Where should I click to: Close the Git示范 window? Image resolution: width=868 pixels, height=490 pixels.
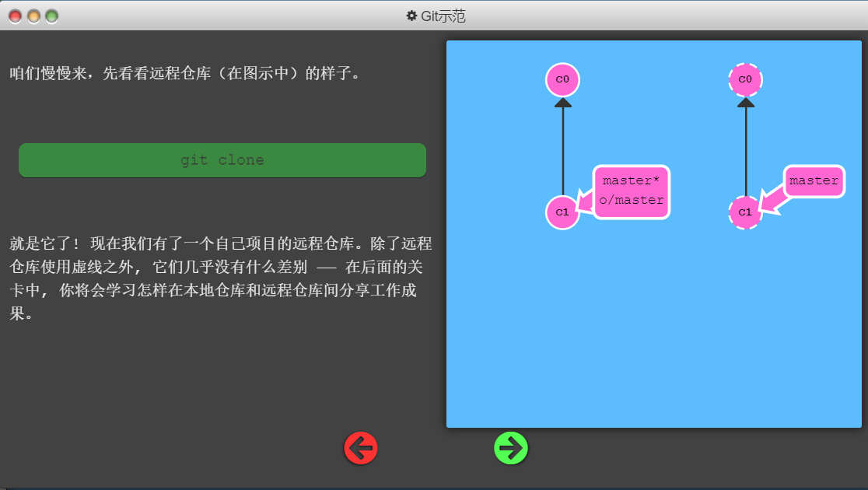(16, 16)
